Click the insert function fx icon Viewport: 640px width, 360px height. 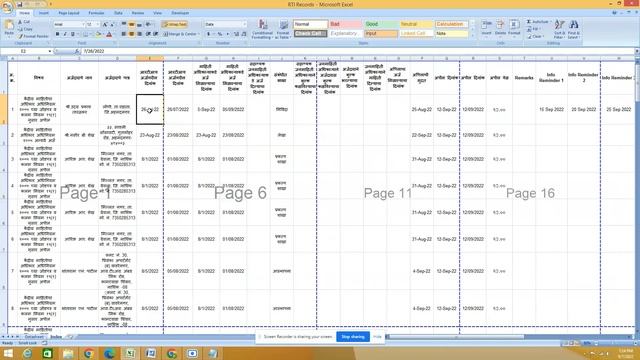tap(77, 51)
